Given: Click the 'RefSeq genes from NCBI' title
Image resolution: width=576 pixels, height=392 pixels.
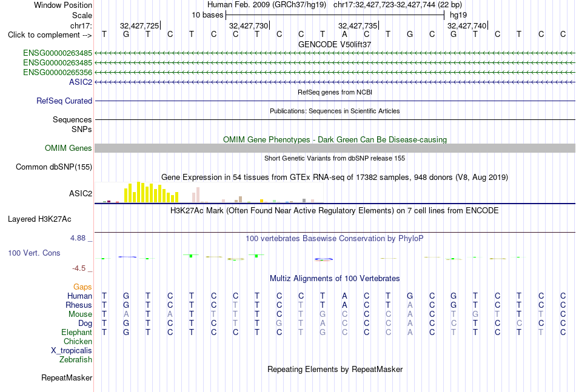Looking at the screenshot, I should 335,92.
